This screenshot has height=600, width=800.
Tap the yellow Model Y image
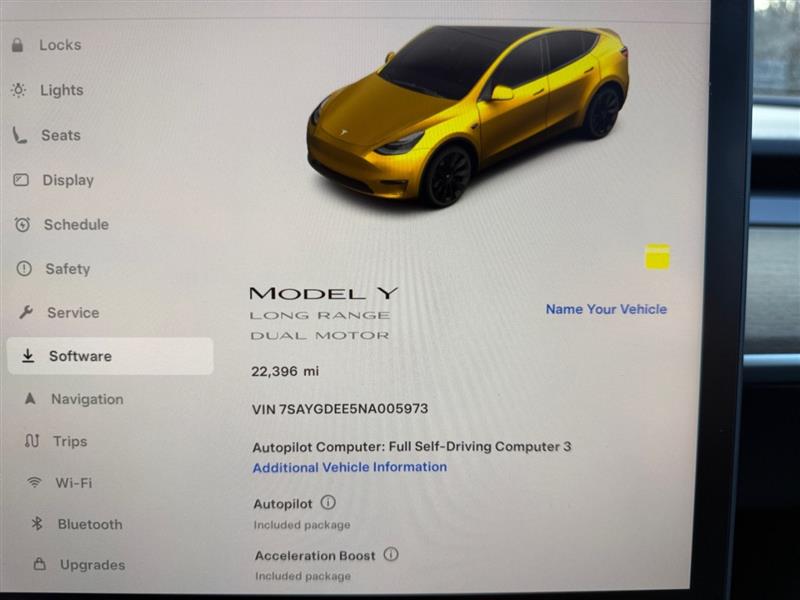(x=467, y=115)
